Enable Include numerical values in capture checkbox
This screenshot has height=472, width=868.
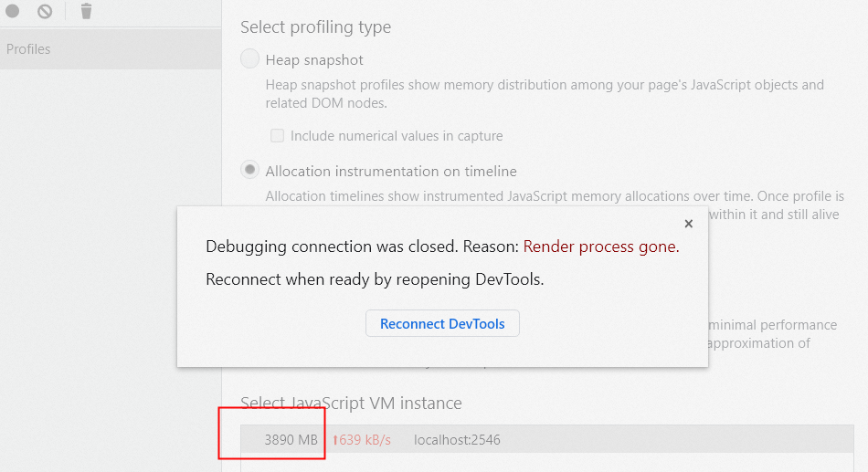click(277, 135)
